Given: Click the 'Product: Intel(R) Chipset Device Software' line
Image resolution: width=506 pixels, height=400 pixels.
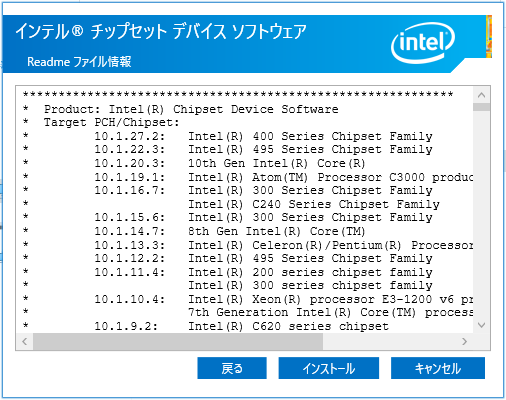Looking at the screenshot, I should [x=191, y=109].
